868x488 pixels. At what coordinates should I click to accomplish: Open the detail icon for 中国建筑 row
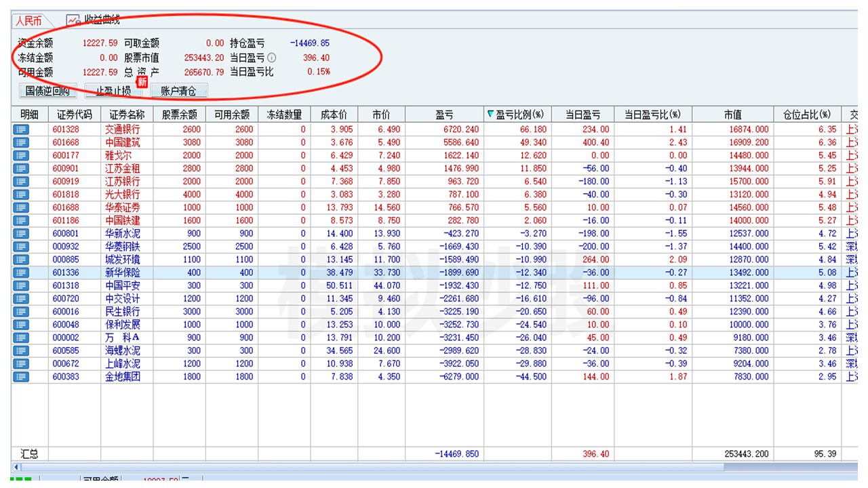coord(21,142)
